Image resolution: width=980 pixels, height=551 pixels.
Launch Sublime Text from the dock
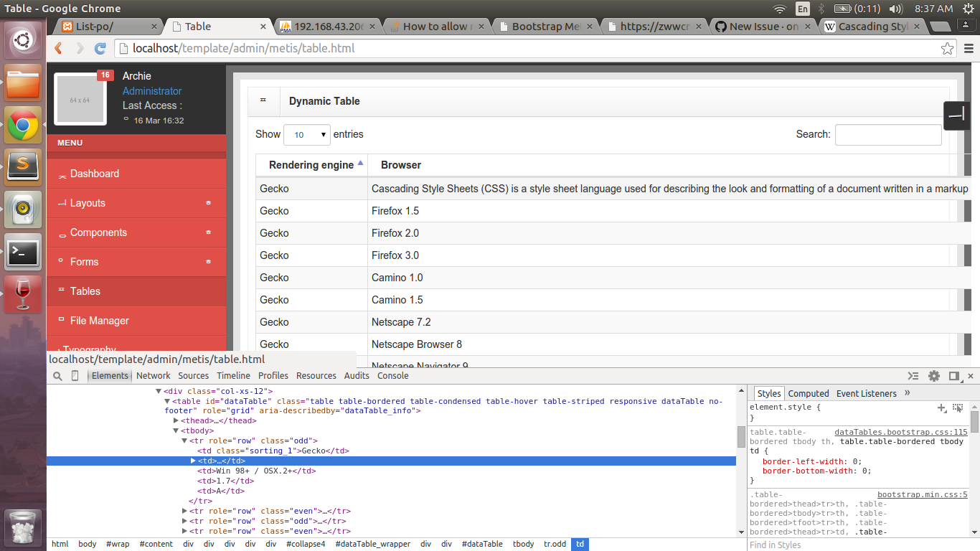23,167
